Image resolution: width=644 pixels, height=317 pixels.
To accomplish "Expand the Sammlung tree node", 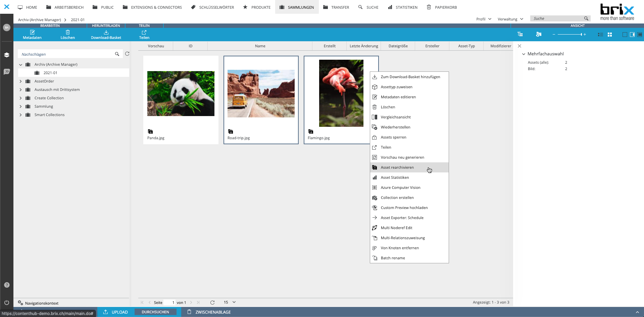I will [21, 106].
